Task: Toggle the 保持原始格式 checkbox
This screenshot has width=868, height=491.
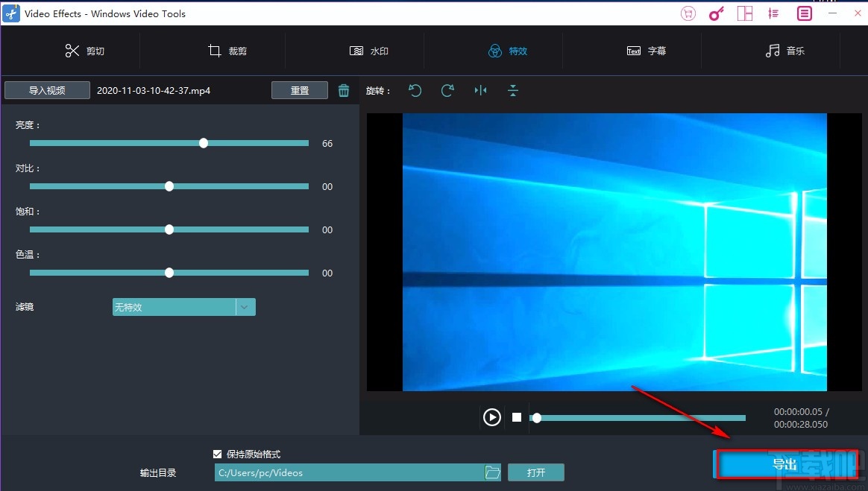Action: (217, 454)
